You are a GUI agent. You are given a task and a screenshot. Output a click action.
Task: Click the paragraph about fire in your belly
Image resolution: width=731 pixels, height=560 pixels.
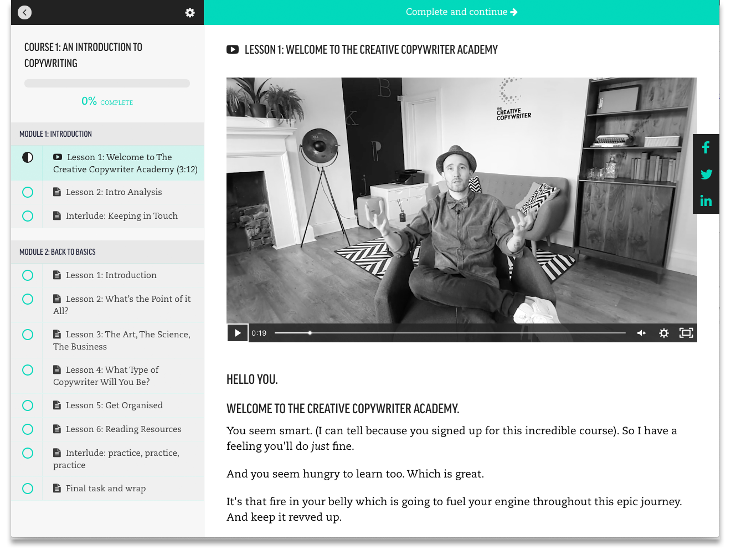(x=454, y=509)
